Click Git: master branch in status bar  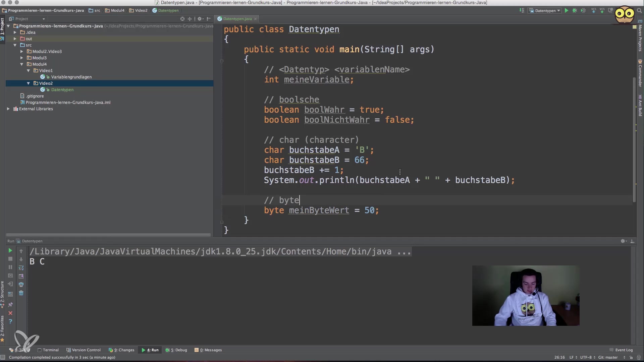click(608, 357)
